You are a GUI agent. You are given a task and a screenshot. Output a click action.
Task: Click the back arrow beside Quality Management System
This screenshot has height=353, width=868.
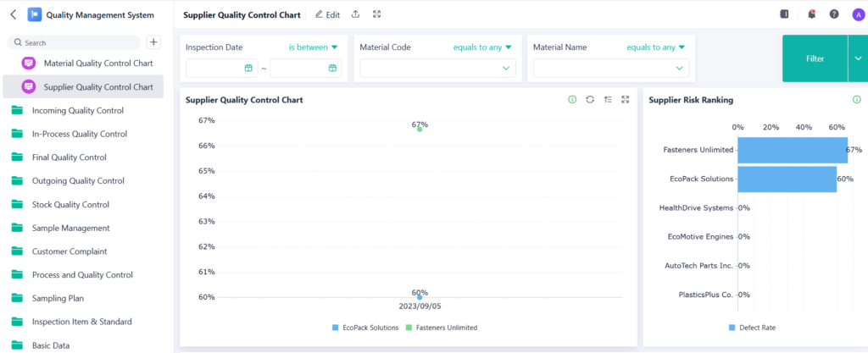(x=13, y=14)
